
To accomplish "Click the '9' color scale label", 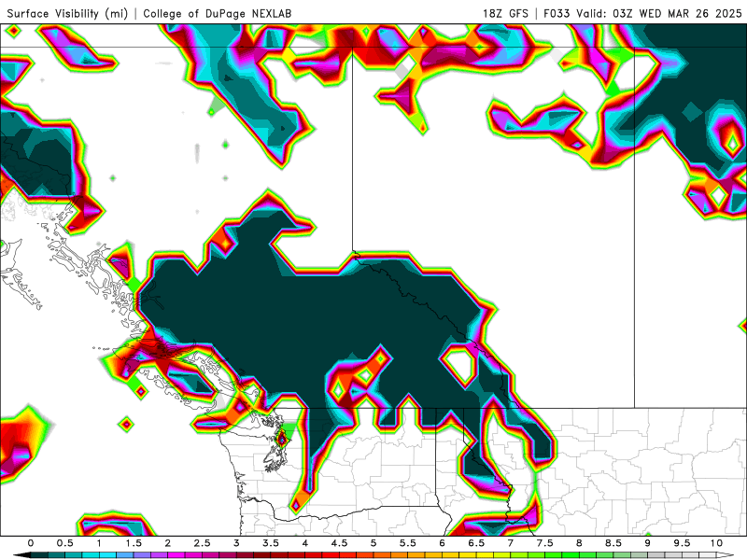I will click(648, 543).
